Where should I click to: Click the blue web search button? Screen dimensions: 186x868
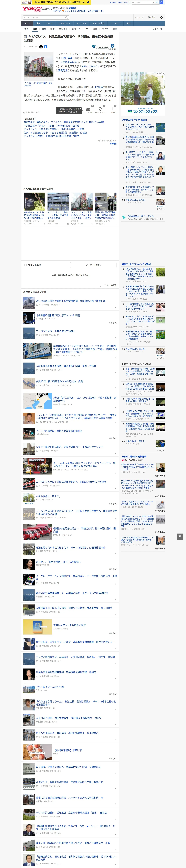click(x=161, y=2)
